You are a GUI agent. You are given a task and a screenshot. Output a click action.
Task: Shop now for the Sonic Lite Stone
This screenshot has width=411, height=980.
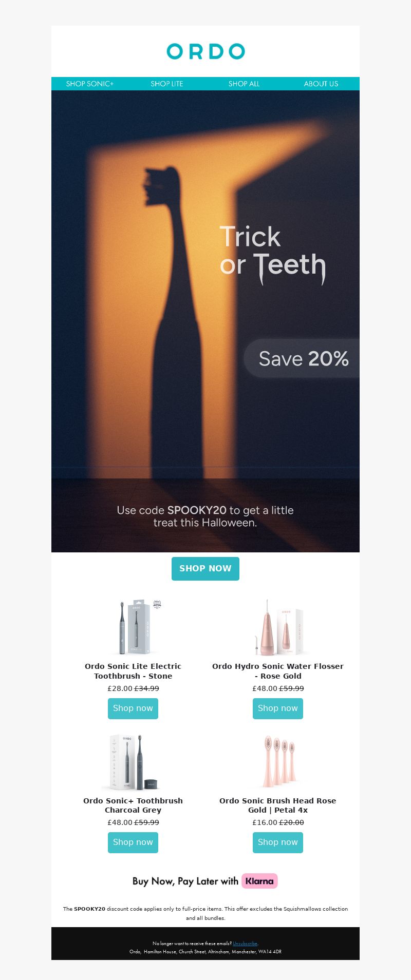coord(133,708)
